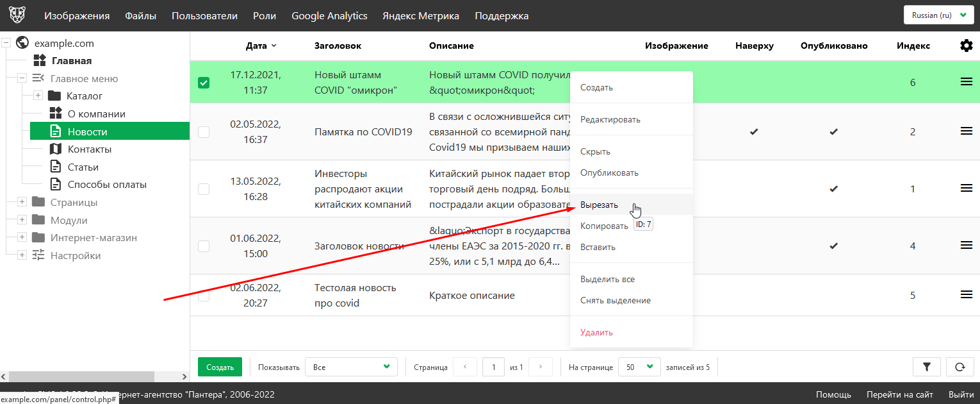Viewport: 980px width, 404px height.
Task: Click the Контакты map icon
Action: [x=56, y=149]
